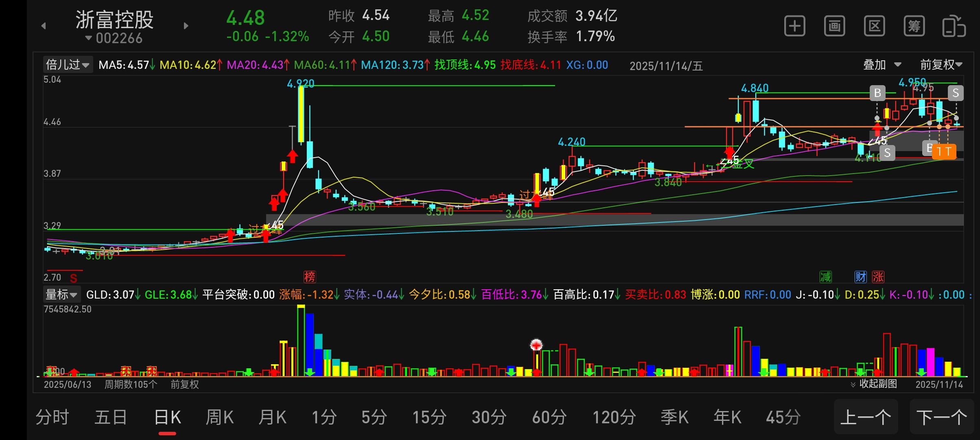Click the 区 range statistics icon
Image resolution: width=980 pixels, height=440 pixels.
(x=874, y=26)
